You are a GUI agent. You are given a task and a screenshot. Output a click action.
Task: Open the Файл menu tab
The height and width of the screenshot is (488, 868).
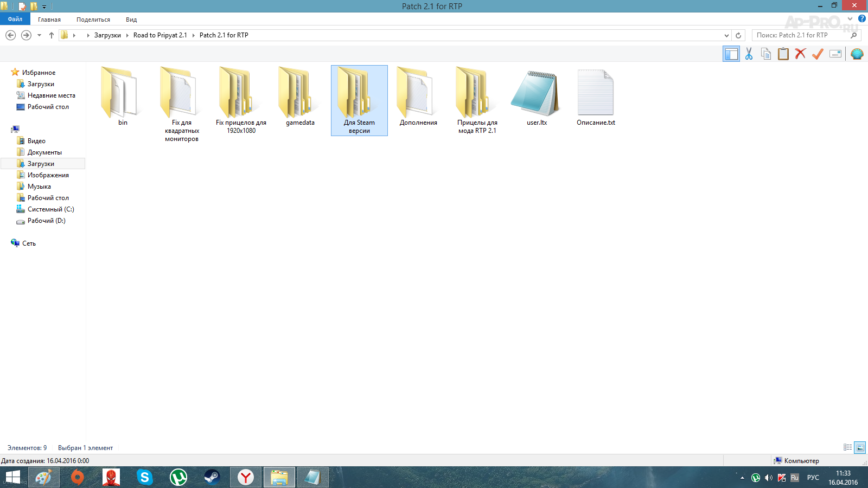click(15, 19)
